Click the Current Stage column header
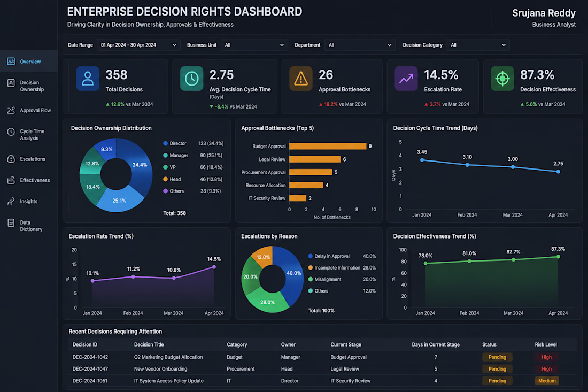The image size is (588, 392). (x=346, y=344)
